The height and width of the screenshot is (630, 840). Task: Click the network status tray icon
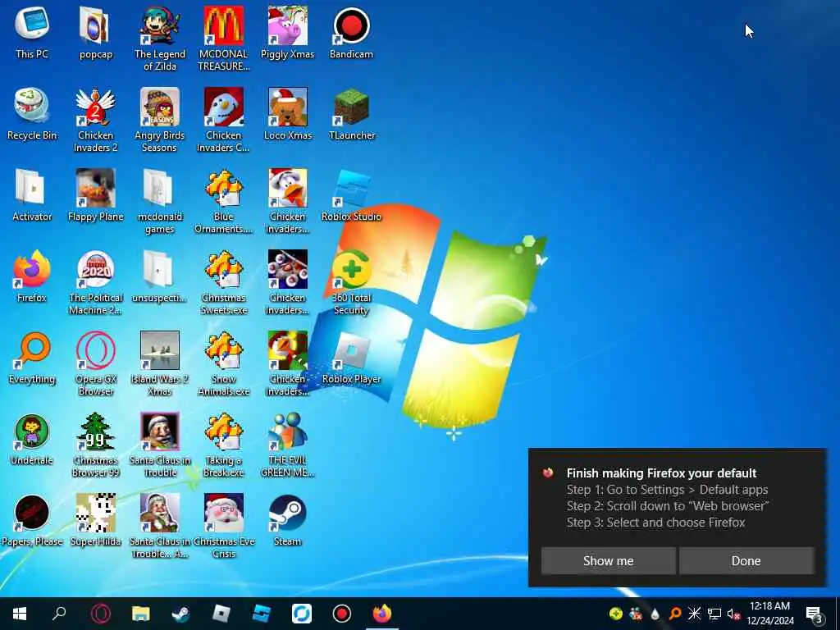click(x=714, y=614)
